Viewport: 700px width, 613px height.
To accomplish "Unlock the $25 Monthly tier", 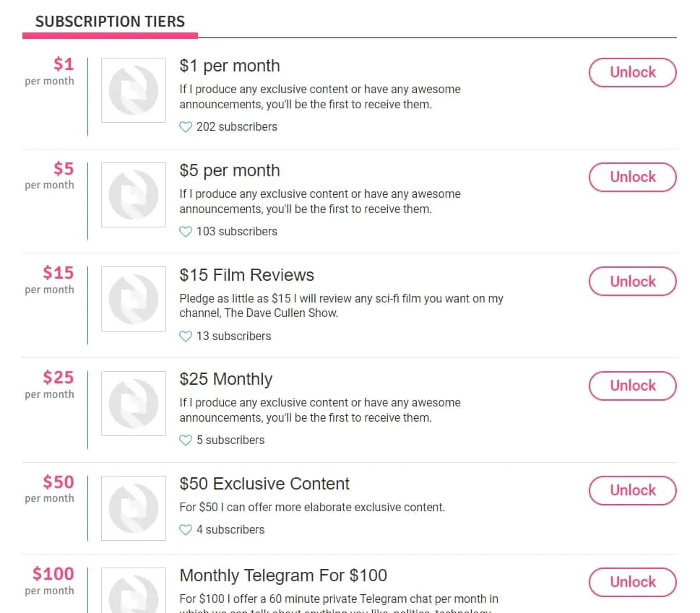I will 633,386.
